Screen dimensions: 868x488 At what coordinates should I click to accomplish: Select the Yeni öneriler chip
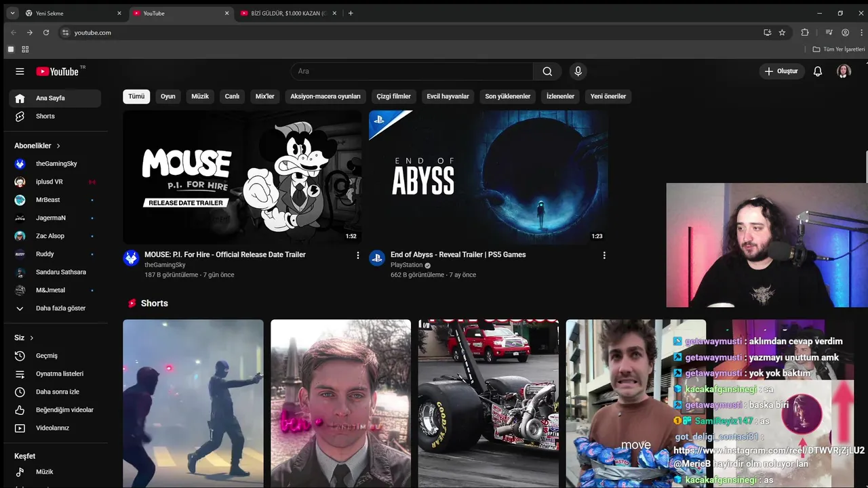coord(608,96)
